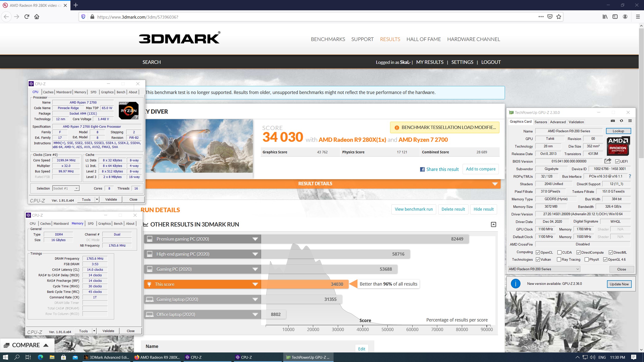Open Firefox hamburger menu

pyautogui.click(x=638, y=17)
